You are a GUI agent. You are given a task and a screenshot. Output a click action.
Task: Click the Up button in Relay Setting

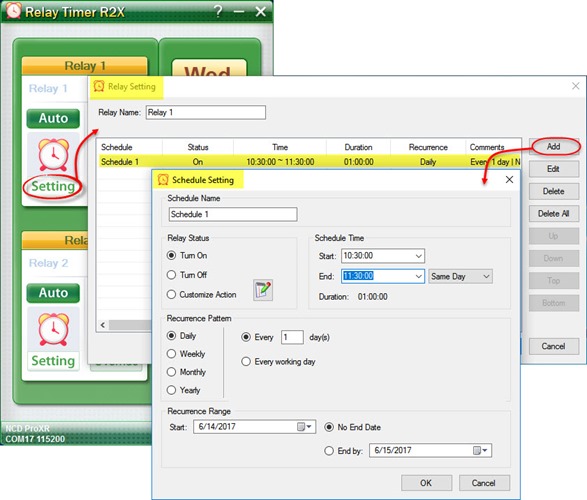554,236
